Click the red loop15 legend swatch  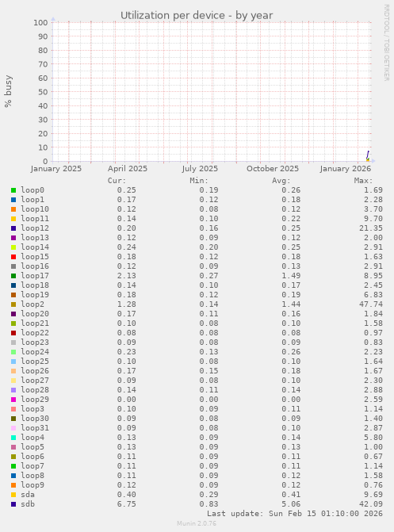pyautogui.click(x=13, y=257)
